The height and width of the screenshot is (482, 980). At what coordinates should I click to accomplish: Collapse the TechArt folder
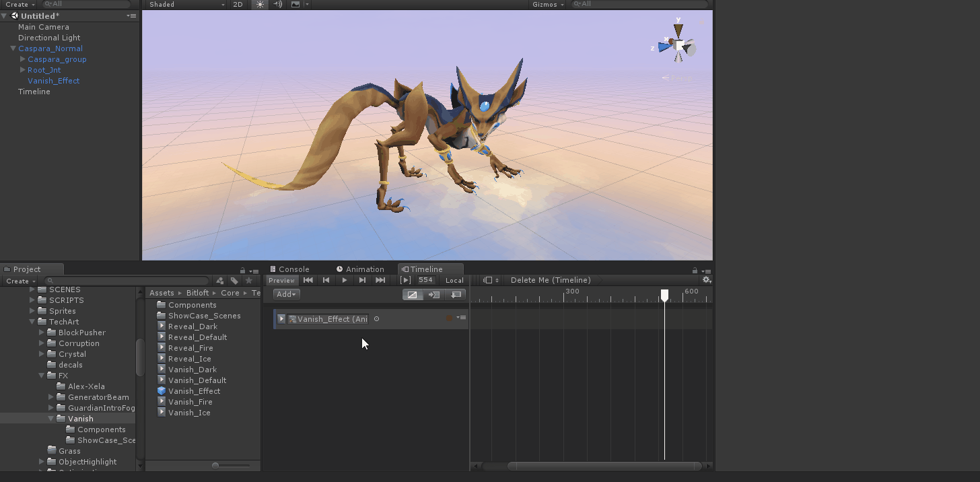(x=32, y=322)
